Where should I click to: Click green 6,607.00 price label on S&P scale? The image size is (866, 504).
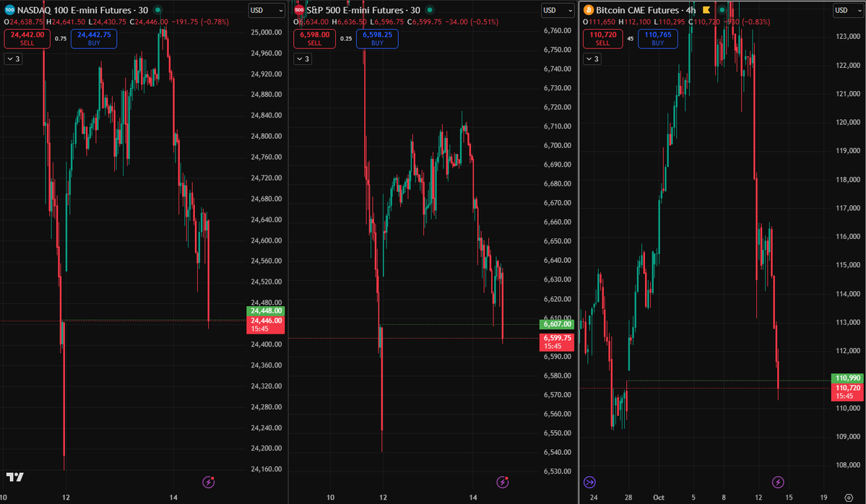tap(557, 325)
